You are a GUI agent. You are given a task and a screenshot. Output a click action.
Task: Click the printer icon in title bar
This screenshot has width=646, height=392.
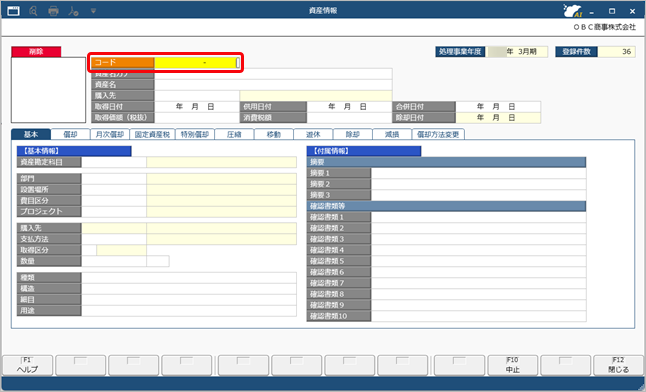click(x=53, y=11)
